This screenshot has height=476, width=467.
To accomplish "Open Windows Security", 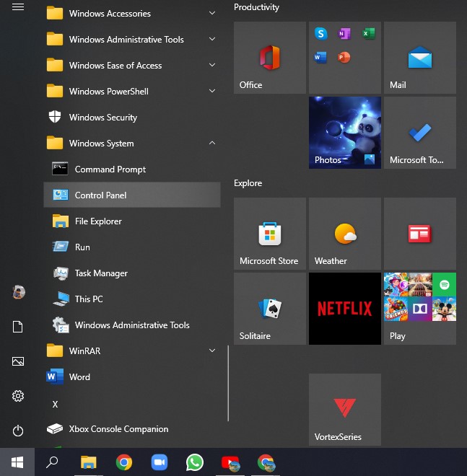I will (x=132, y=117).
